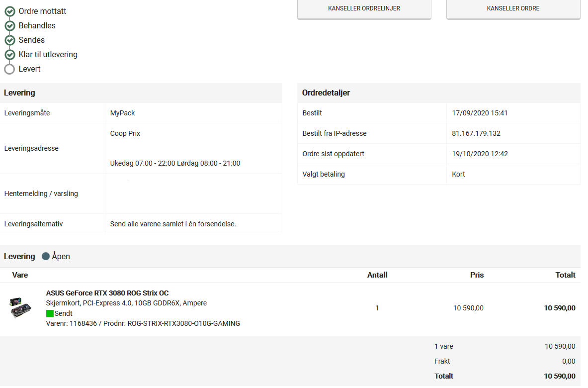The image size is (588, 388).
Task: Click the product number ROG-STRIX-RTX3080-O10G-GAMING text
Action: 184,323
